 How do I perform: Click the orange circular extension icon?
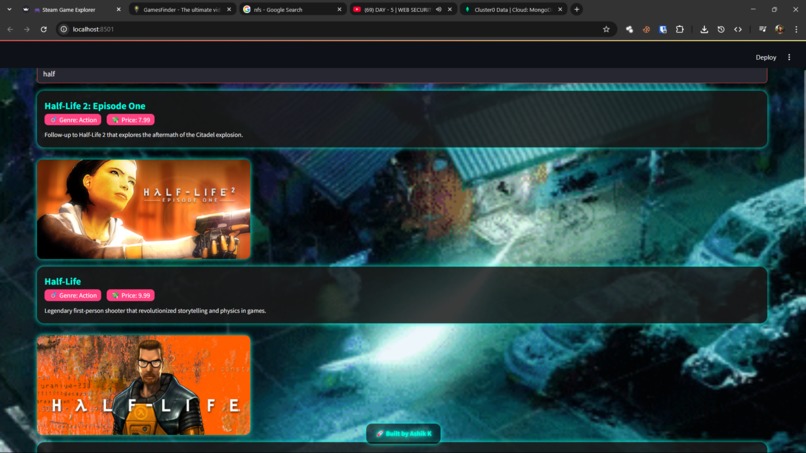pos(646,29)
